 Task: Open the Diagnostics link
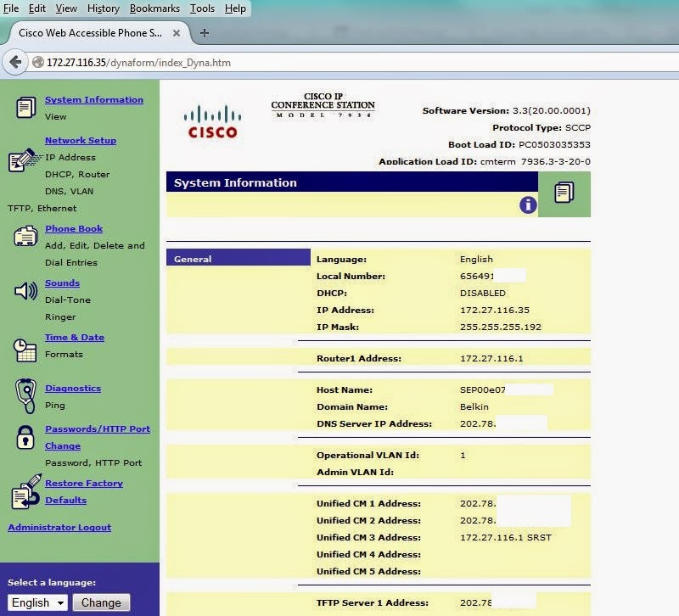73,389
